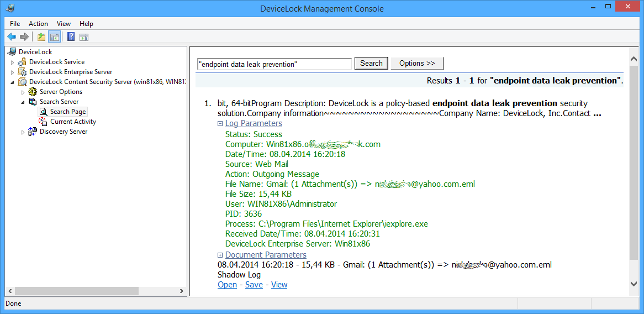Screen dimensions: 644x314
Task: Click the Search Page magnifier icon
Action: pos(44,112)
